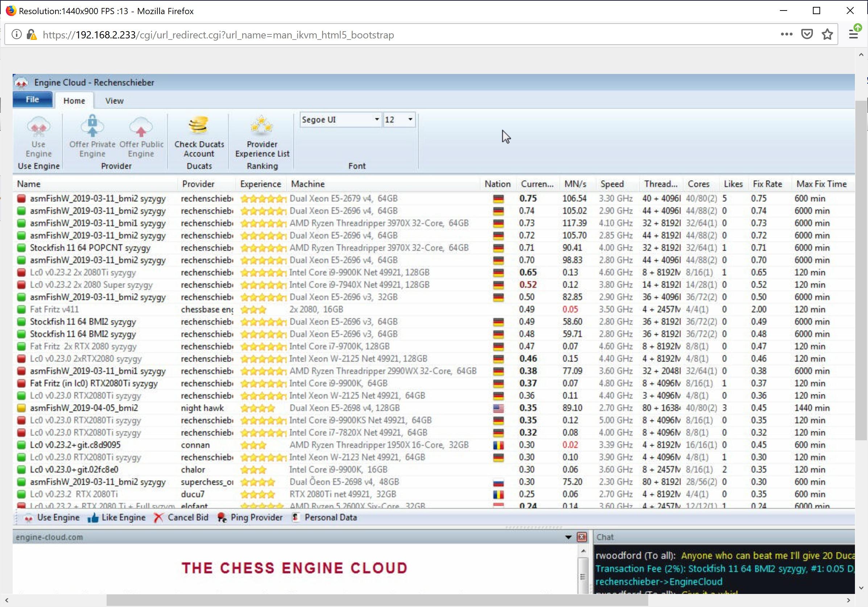
Task: Click the Firefox address bar URL
Action: 218,35
